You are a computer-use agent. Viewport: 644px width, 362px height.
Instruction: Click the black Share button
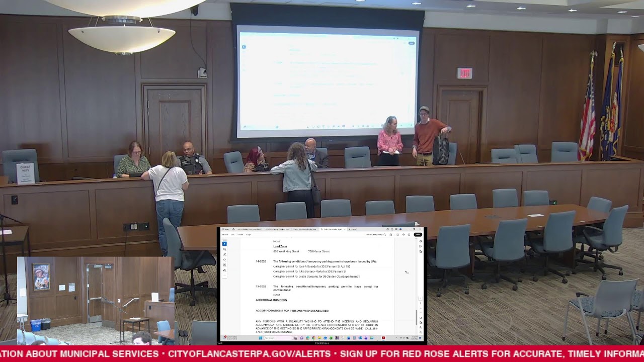(x=418, y=235)
